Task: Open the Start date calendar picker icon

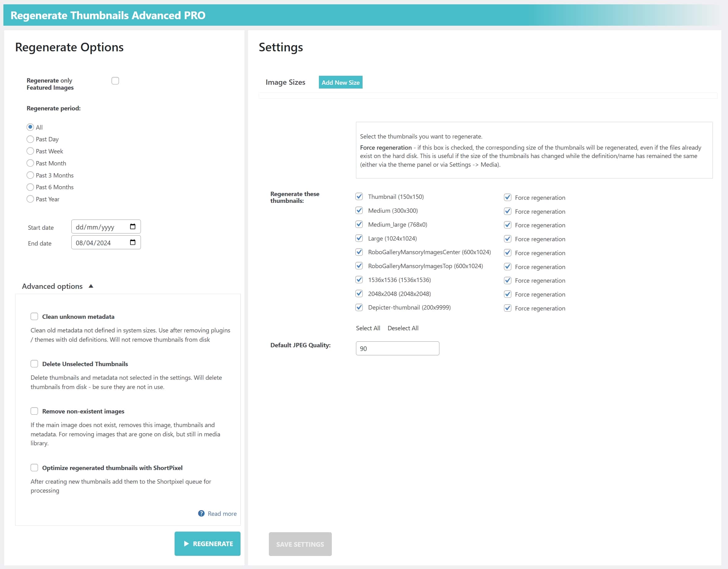Action: coord(133,227)
